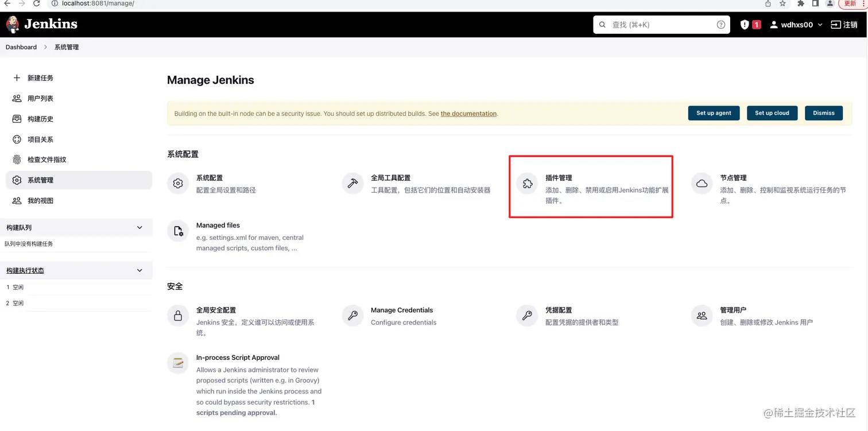Open 凭据配置 title
The image size is (868, 431).
pyautogui.click(x=559, y=310)
